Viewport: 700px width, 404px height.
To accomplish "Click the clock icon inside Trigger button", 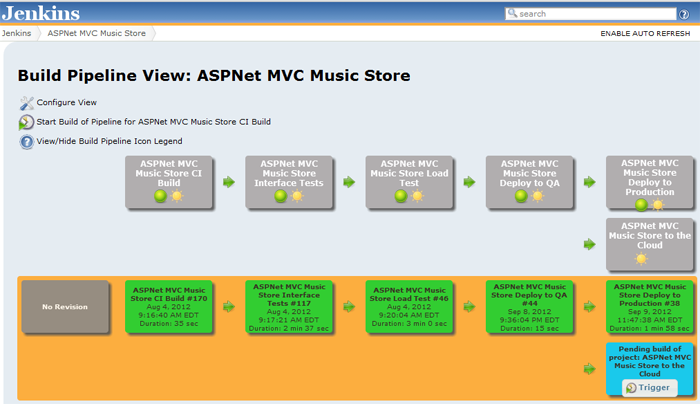I will (631, 388).
